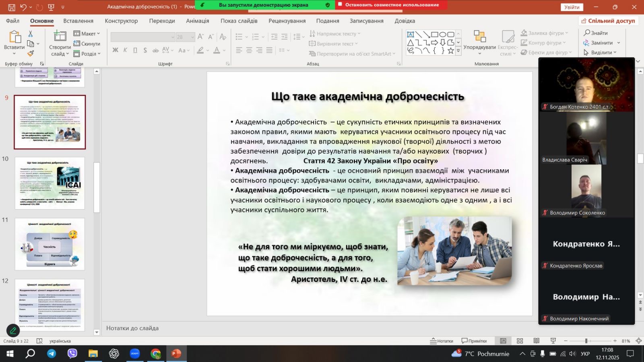644x362 pixels.
Task: Open the Select (Виділити) dropdown
Action: click(x=600, y=53)
